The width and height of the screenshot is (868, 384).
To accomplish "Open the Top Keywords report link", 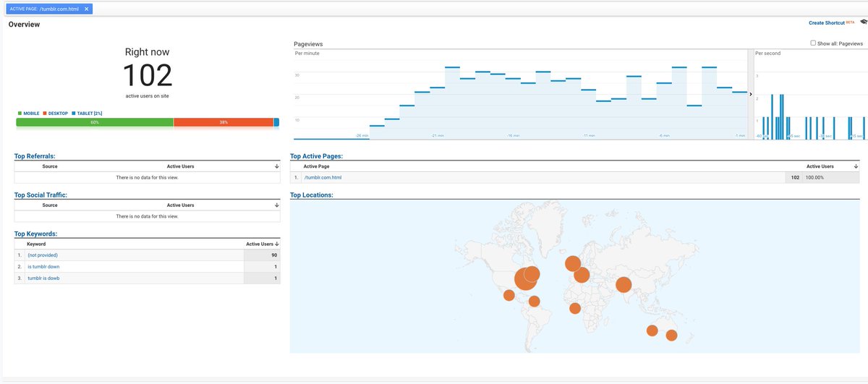I will click(x=35, y=234).
